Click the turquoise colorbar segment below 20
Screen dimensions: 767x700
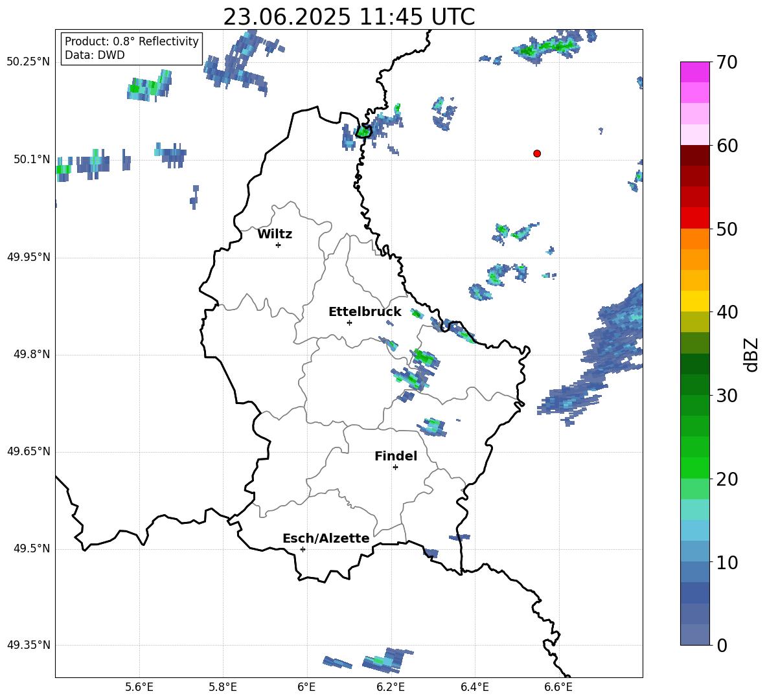tap(694, 510)
